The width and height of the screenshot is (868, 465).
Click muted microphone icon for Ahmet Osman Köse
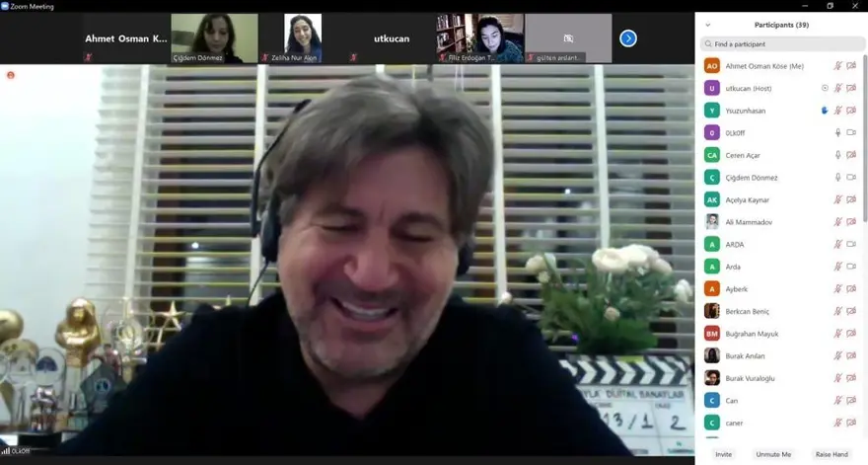click(837, 66)
